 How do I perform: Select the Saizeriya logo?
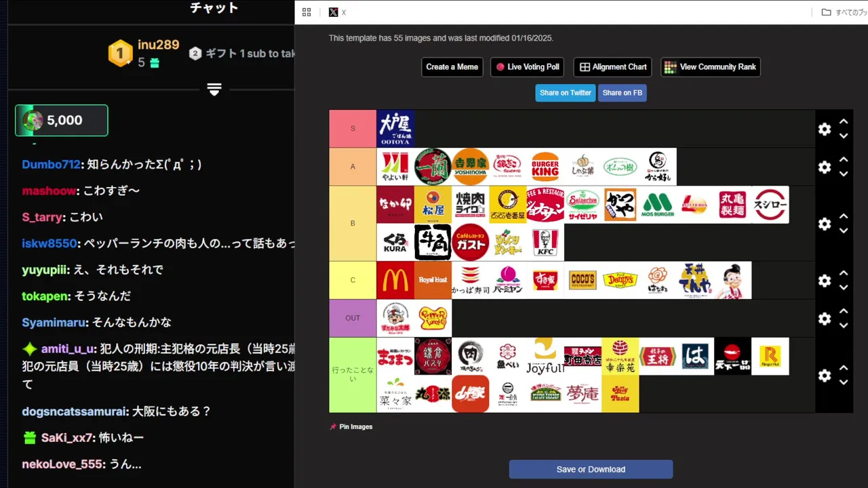pos(583,205)
